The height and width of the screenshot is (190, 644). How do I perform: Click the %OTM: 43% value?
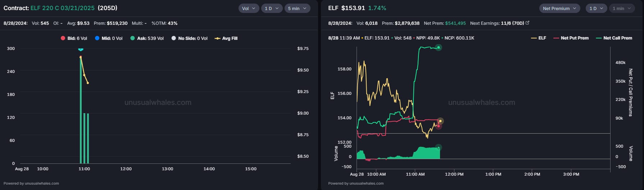pos(164,23)
